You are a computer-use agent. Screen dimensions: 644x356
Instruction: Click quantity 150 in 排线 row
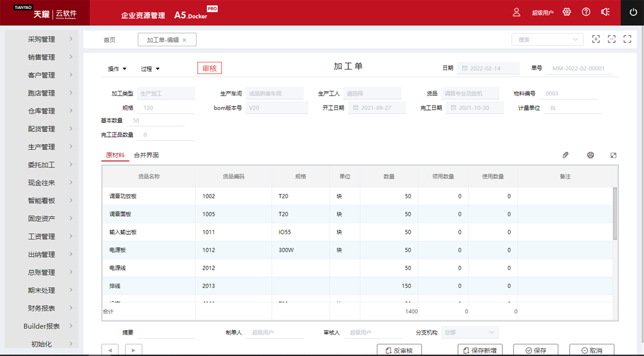pyautogui.click(x=406, y=286)
